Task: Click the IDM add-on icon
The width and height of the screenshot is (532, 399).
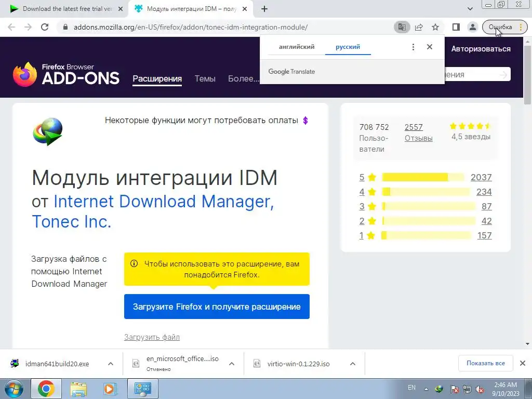Action: point(47,131)
